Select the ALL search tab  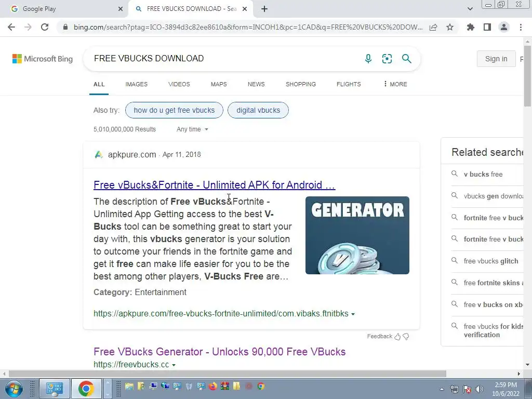pyautogui.click(x=99, y=84)
